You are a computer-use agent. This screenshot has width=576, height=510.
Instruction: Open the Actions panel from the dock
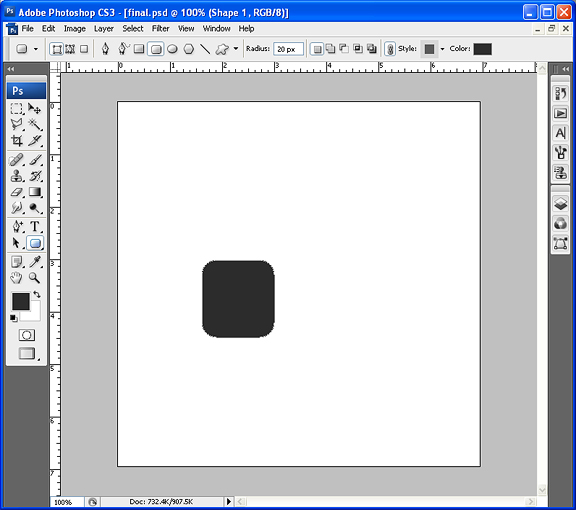tap(560, 113)
